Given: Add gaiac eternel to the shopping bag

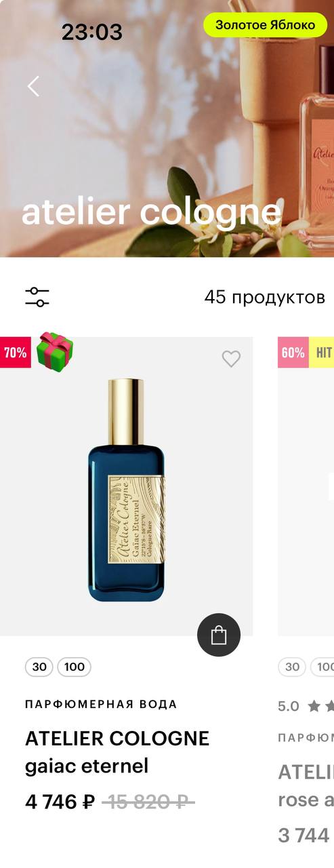Looking at the screenshot, I should click(x=219, y=635).
